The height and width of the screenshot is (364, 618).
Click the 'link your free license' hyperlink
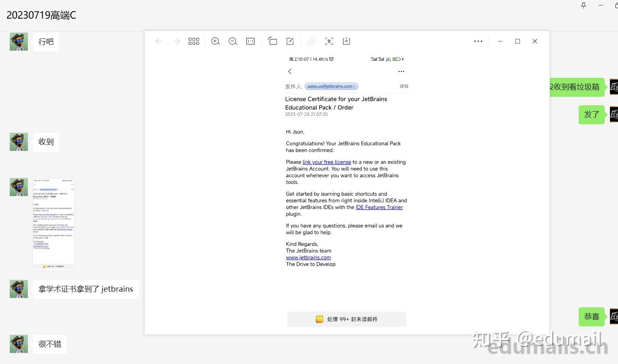click(326, 162)
